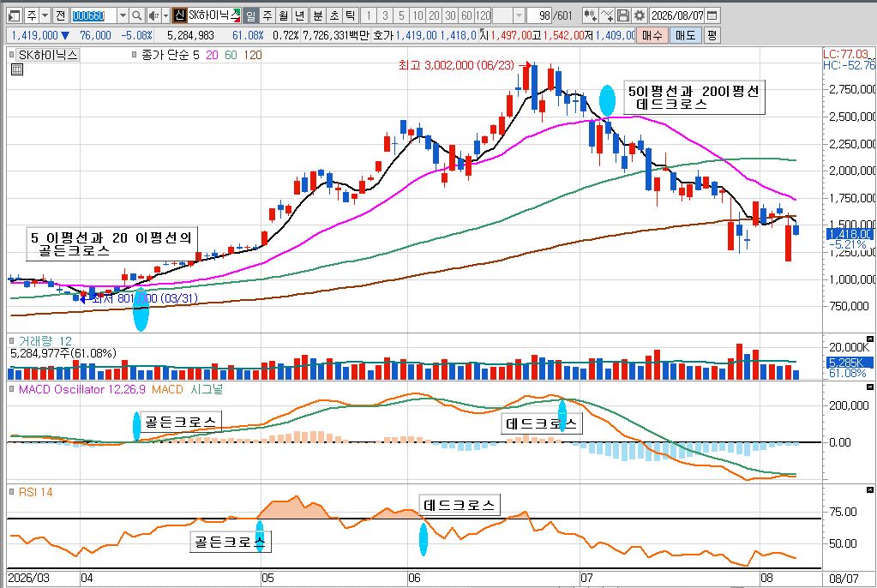Click the add-indicator line chart icon

[x=607, y=15]
